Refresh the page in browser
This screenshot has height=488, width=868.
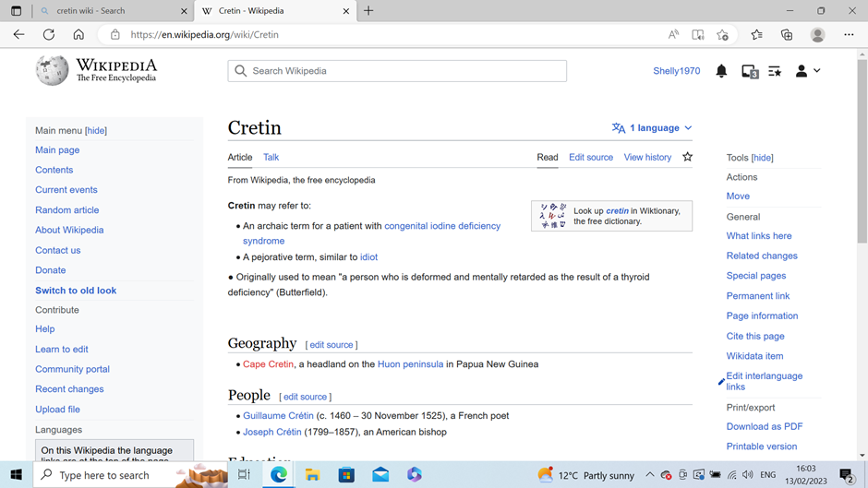pos(49,35)
